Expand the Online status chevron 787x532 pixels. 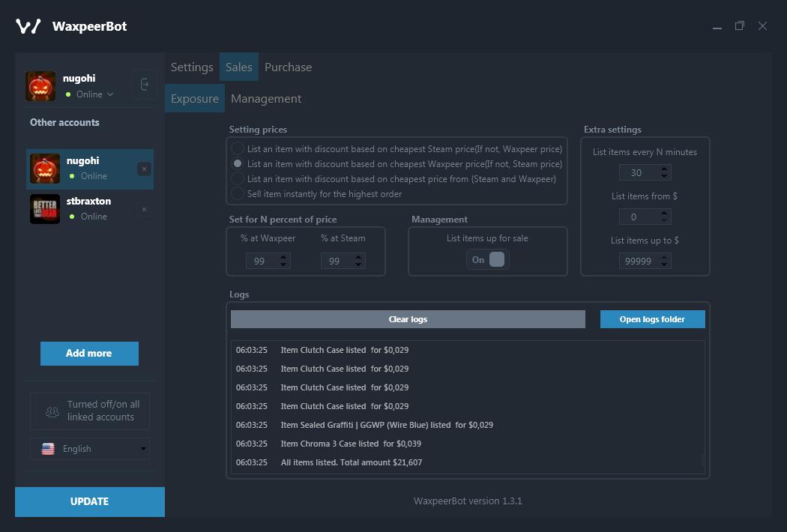(x=110, y=94)
